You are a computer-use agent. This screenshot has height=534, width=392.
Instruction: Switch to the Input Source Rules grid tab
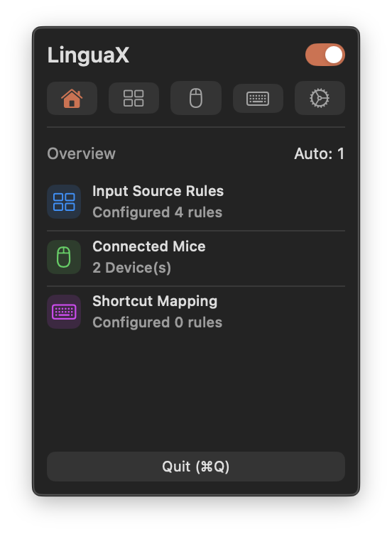click(x=134, y=98)
